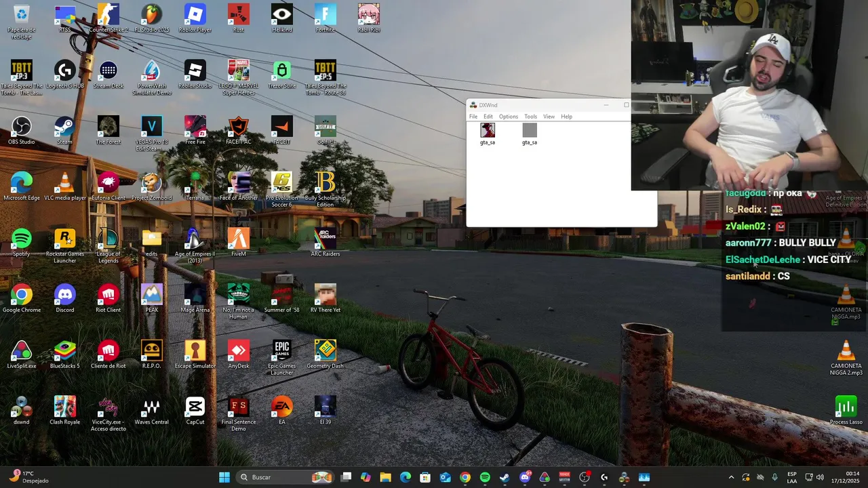Open the File menu in DXWnd
Image resolution: width=868 pixels, height=488 pixels.
pyautogui.click(x=473, y=117)
